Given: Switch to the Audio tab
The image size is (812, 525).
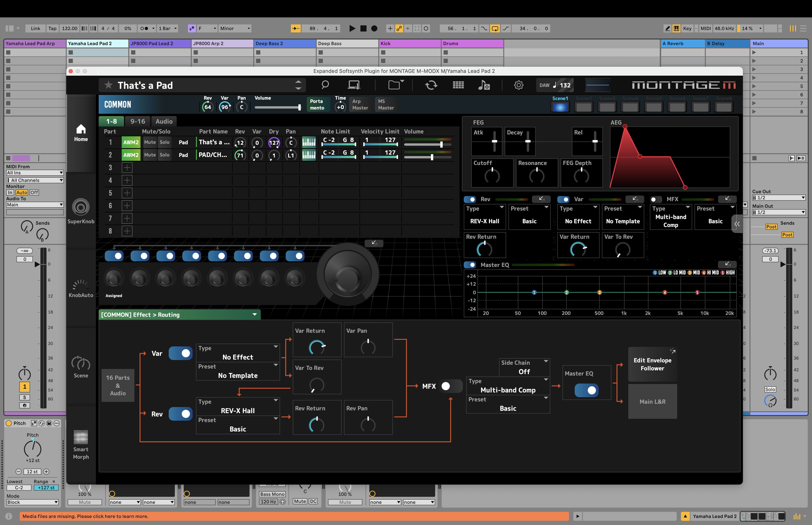Looking at the screenshot, I should click(x=164, y=121).
